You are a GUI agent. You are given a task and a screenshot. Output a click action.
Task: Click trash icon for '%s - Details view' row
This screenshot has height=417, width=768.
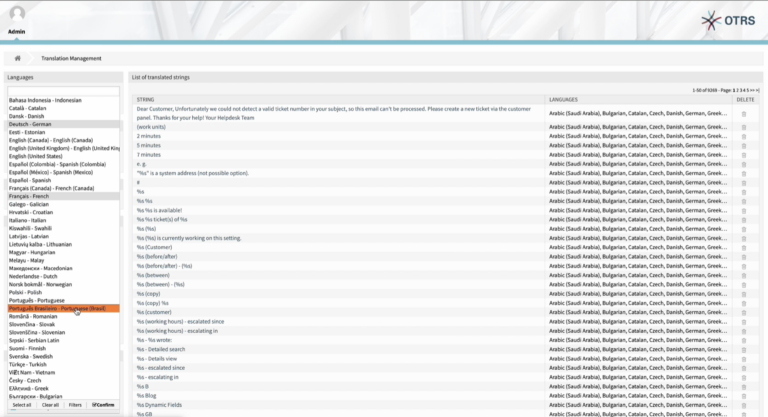(x=744, y=359)
